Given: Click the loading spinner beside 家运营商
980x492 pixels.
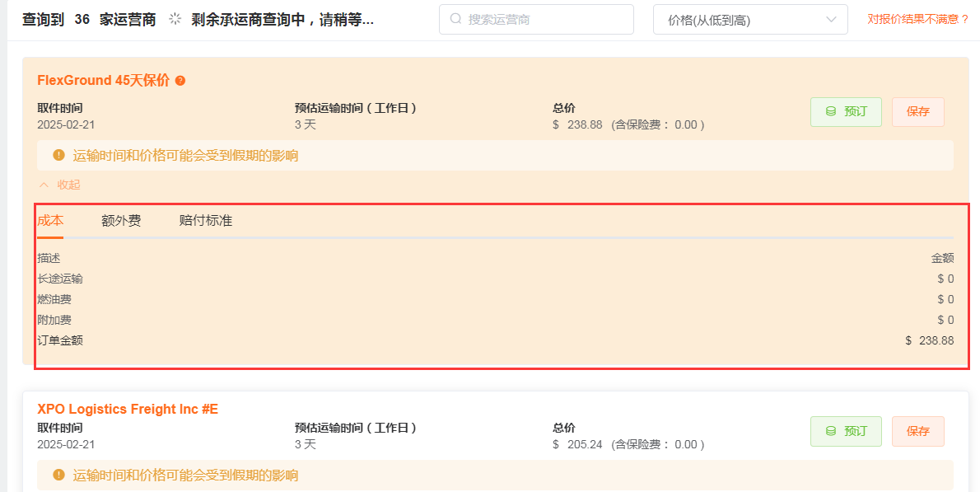Looking at the screenshot, I should pyautogui.click(x=175, y=19).
